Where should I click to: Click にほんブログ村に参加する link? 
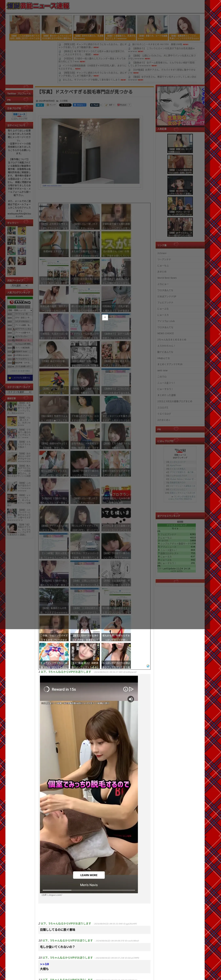point(180,499)
